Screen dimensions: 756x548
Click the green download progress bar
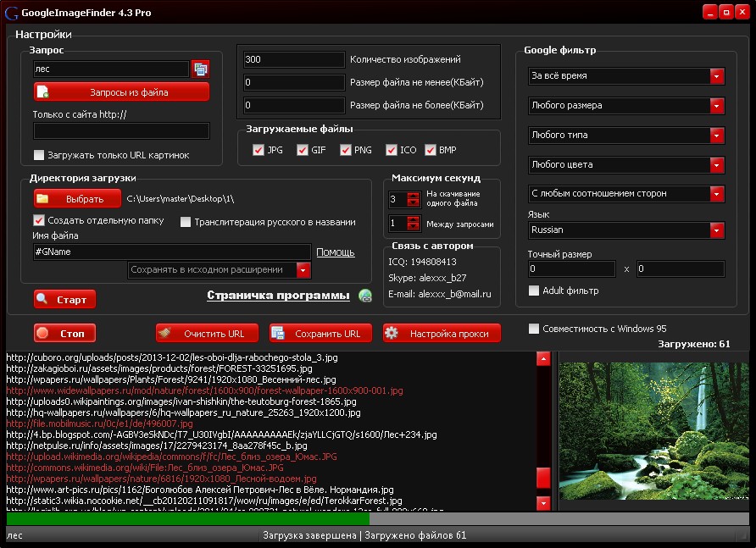pos(188,518)
